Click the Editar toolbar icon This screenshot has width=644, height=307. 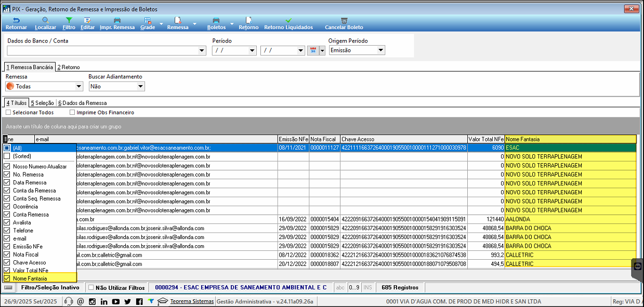pos(87,20)
